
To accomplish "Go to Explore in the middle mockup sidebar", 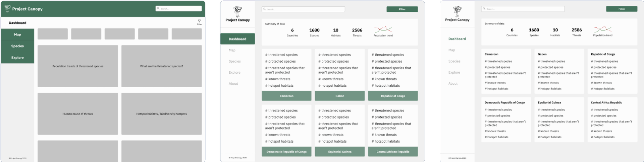I will (x=234, y=72).
